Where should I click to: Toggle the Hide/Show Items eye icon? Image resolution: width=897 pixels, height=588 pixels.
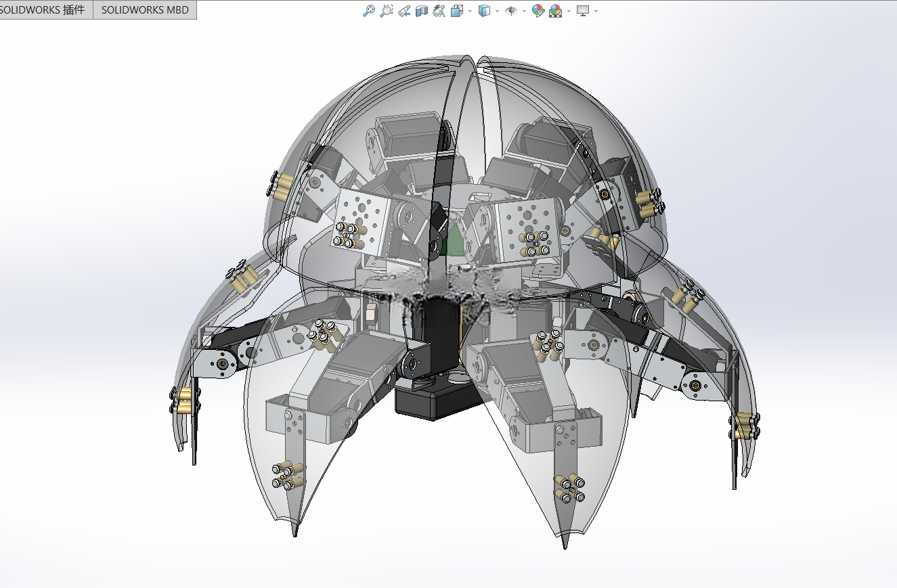tap(511, 11)
